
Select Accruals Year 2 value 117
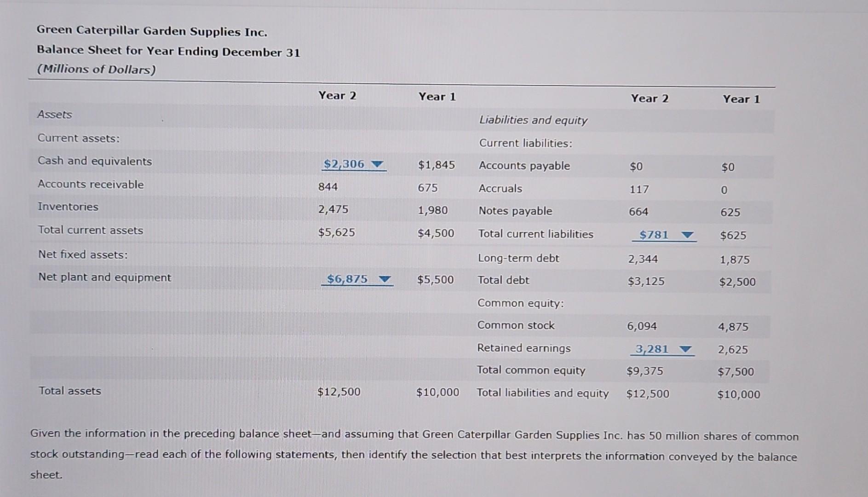pyautogui.click(x=639, y=189)
